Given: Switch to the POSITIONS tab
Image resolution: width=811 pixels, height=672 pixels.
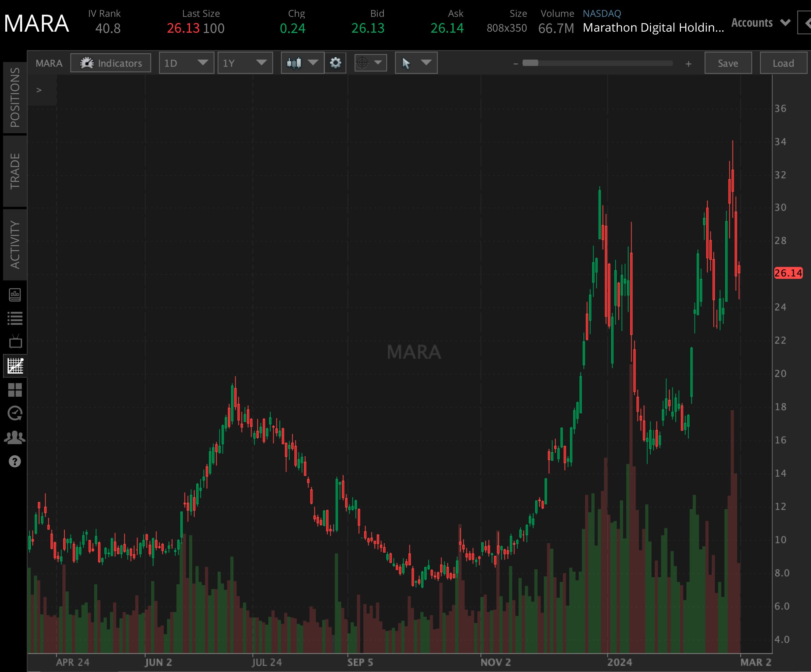Looking at the screenshot, I should click(15, 97).
